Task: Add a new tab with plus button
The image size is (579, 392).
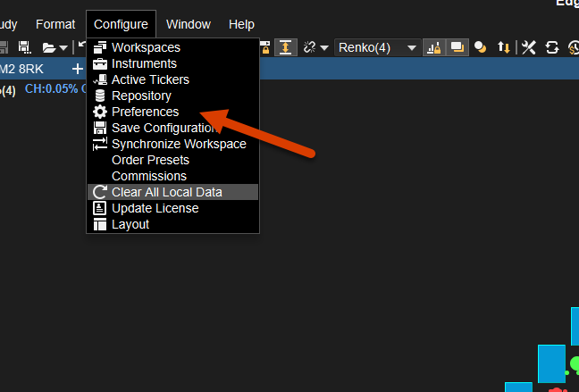Action: (x=77, y=69)
